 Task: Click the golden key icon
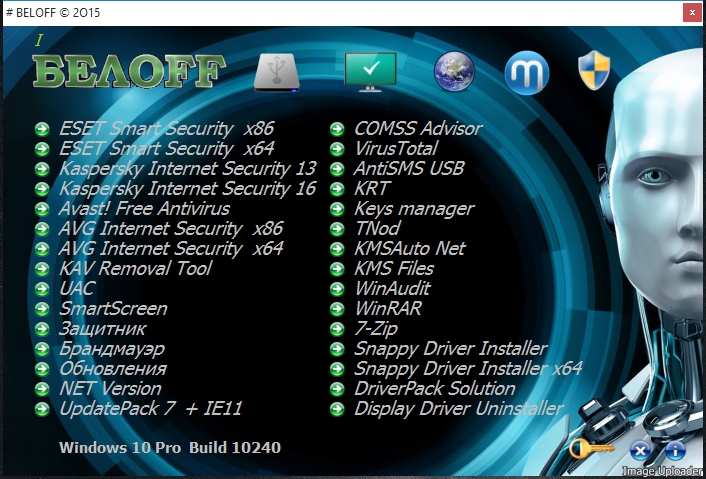pos(591,448)
